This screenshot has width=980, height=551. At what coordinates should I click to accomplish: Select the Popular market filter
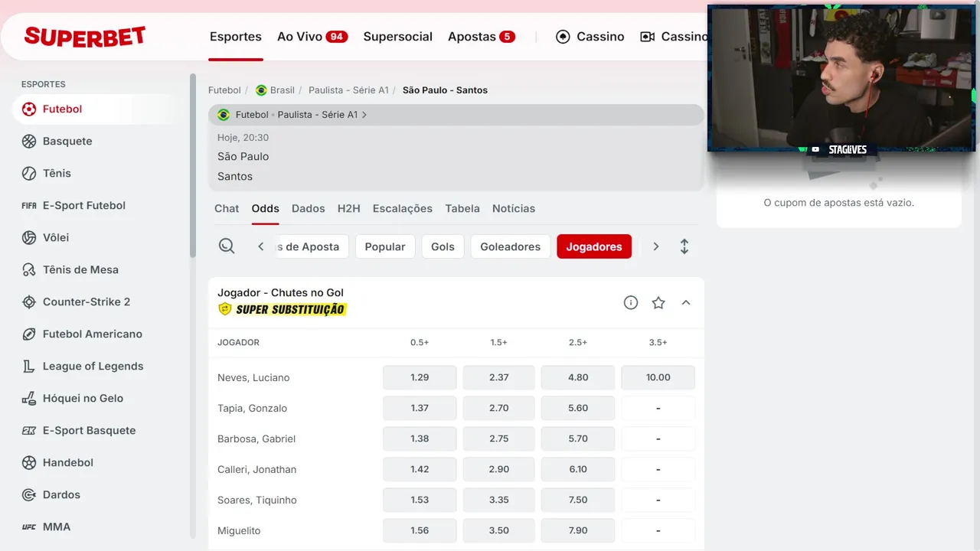pos(385,246)
